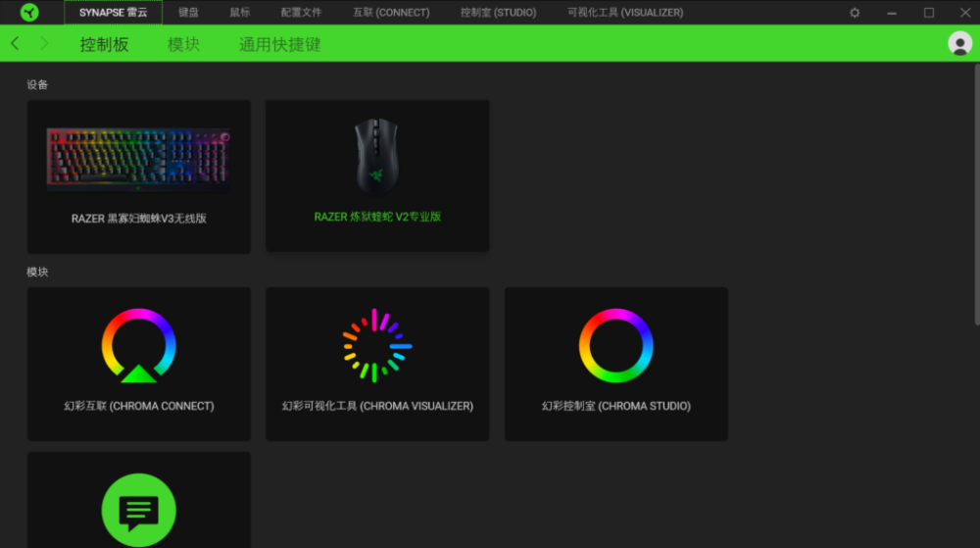Open the Chroma Studio ring icon
Viewport: 980px width, 548px height.
tap(616, 345)
